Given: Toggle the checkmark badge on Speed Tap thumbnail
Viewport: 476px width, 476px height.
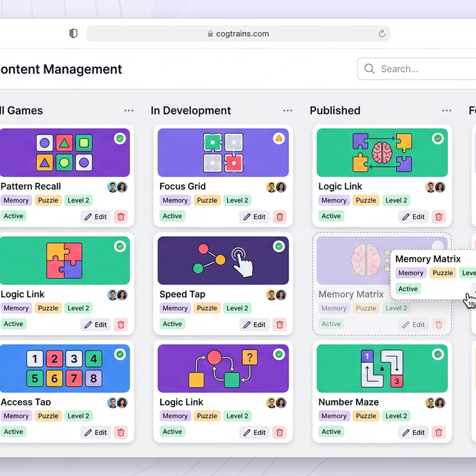Looking at the screenshot, I should coord(278,246).
